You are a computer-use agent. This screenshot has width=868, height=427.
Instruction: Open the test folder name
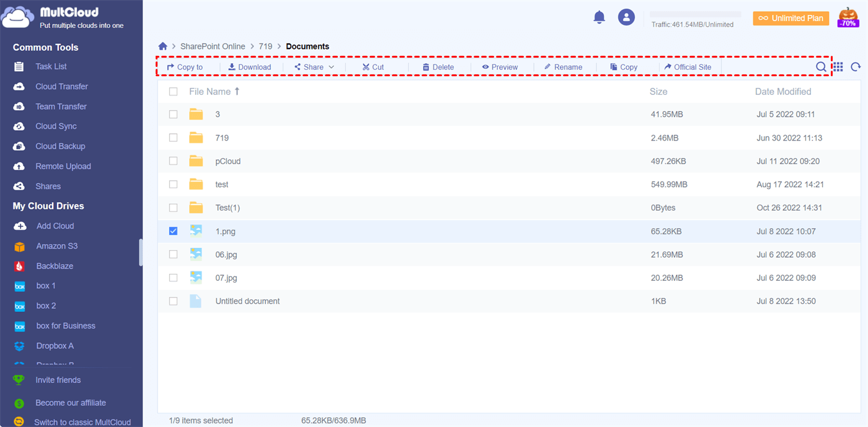tap(222, 185)
